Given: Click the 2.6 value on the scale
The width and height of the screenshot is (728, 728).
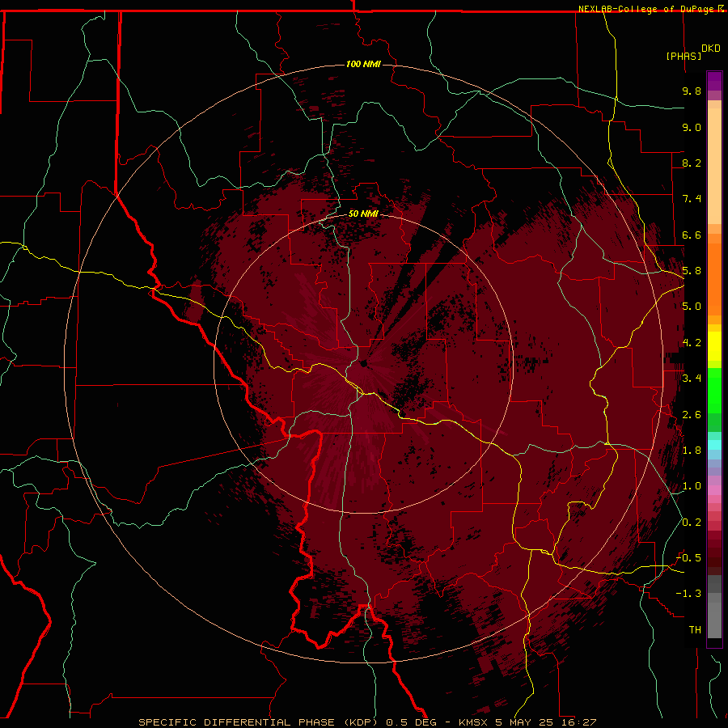Looking at the screenshot, I should click(692, 415).
